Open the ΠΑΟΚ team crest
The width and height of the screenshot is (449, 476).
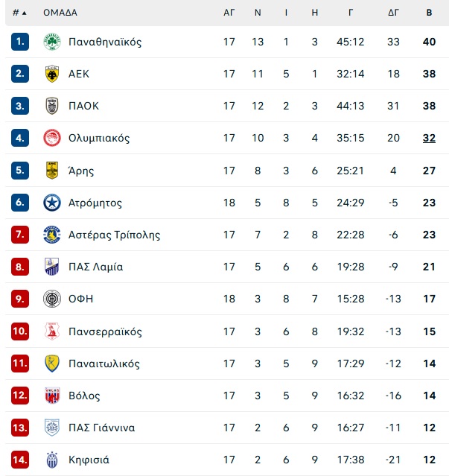click(52, 106)
